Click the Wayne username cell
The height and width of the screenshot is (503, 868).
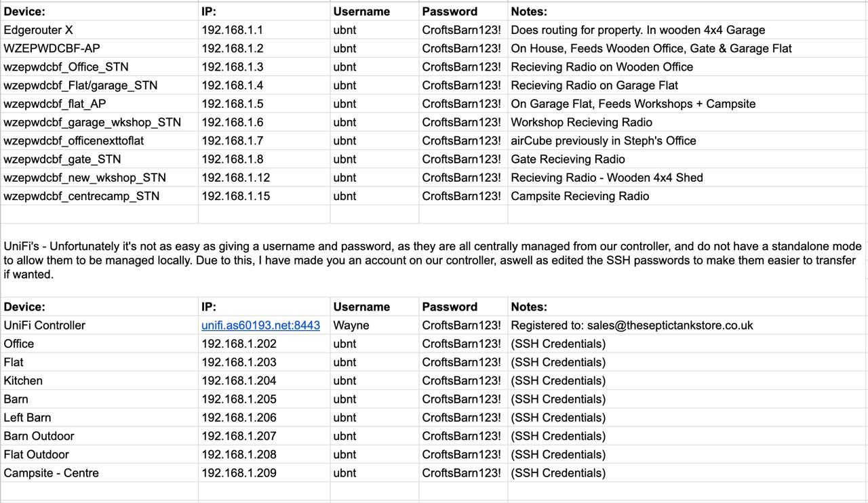coord(351,325)
